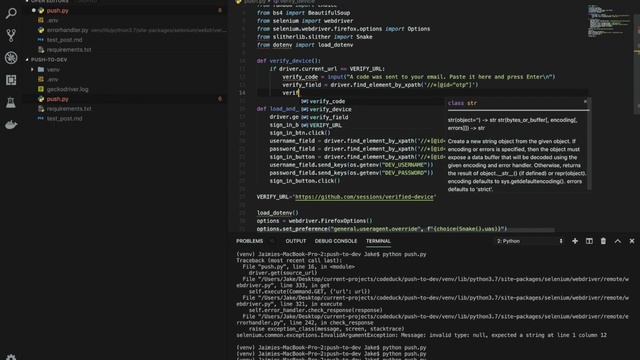Screen dimensions: 640x360
Task: Click the editor minimap
Action: pyautogui.click(x=609, y=21)
